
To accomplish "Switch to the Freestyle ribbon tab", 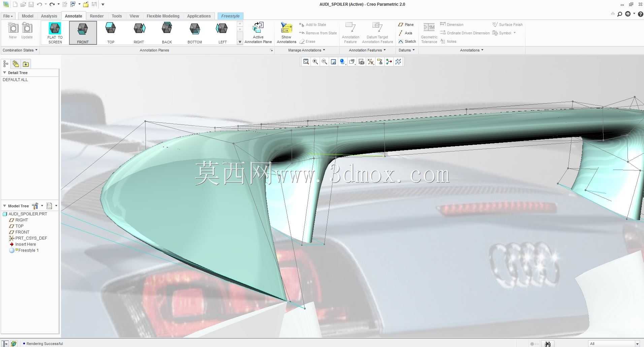I will tap(230, 16).
